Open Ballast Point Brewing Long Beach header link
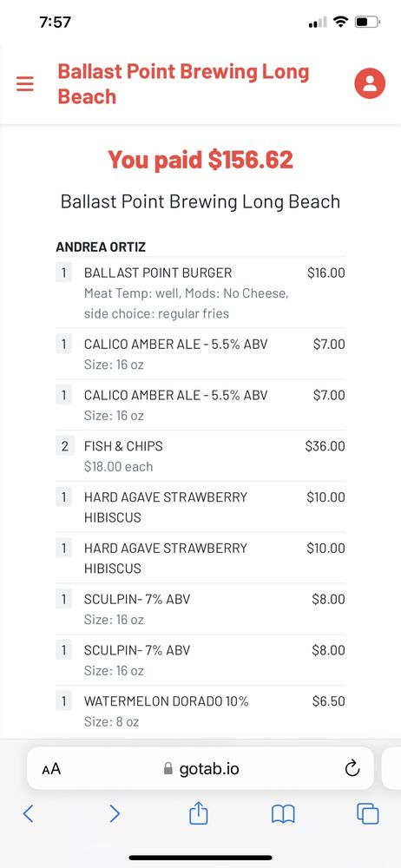The height and width of the screenshot is (868, 401). pyautogui.click(x=183, y=83)
